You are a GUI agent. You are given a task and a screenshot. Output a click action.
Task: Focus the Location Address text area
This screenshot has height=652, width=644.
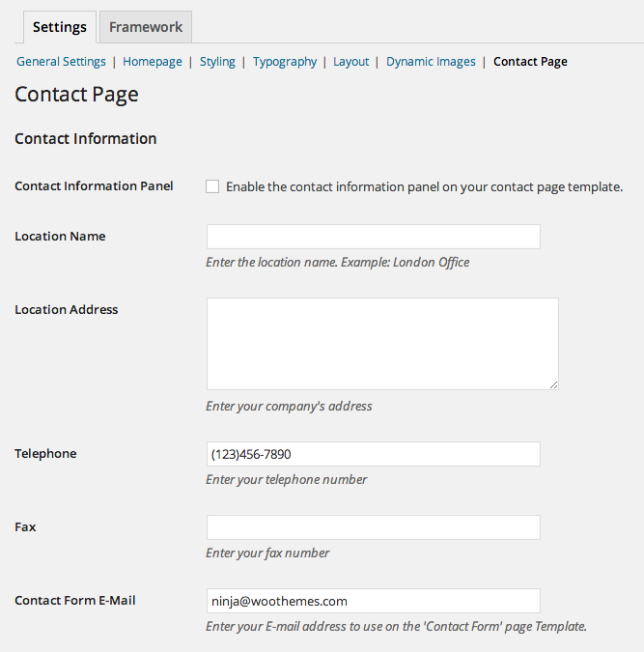tap(382, 344)
